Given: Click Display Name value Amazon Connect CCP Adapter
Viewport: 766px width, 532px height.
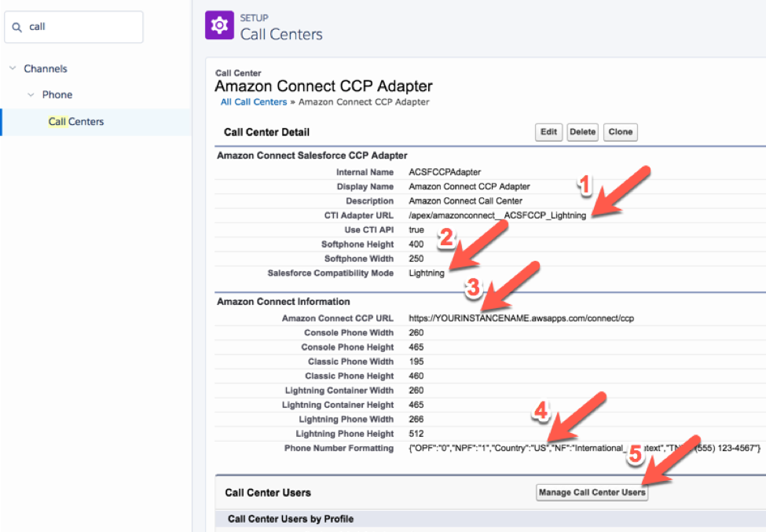Looking at the screenshot, I should pyautogui.click(x=469, y=186).
